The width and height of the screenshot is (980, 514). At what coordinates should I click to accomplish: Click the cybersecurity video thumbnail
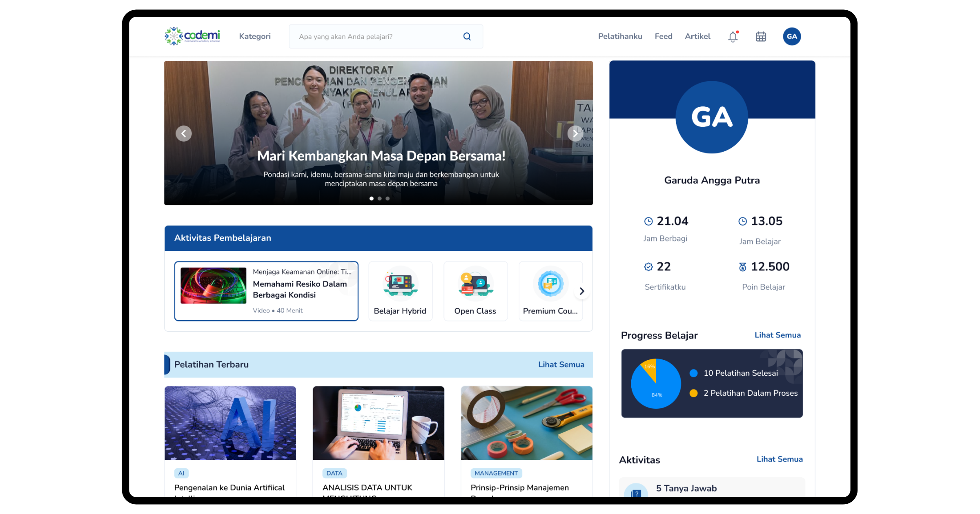click(214, 286)
